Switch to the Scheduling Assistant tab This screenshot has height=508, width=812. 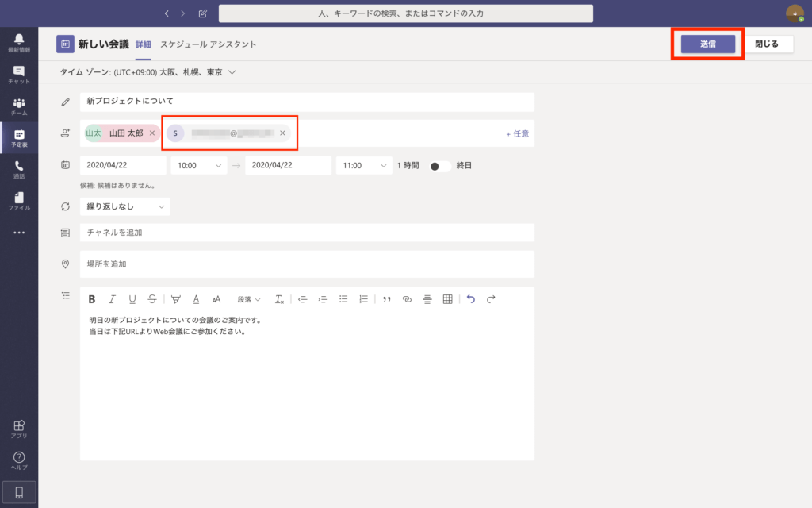208,44
